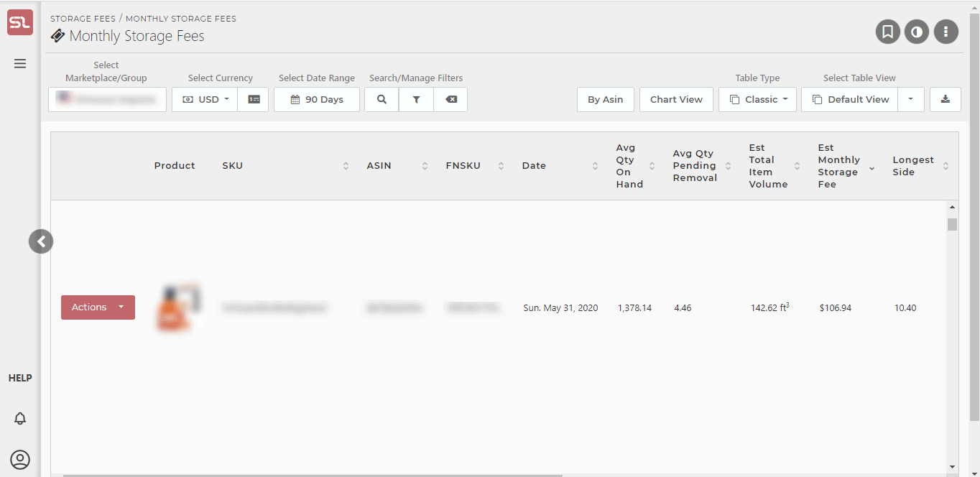This screenshot has width=980, height=477.
Task: Open the three-dot options menu top right
Action: pyautogui.click(x=946, y=32)
